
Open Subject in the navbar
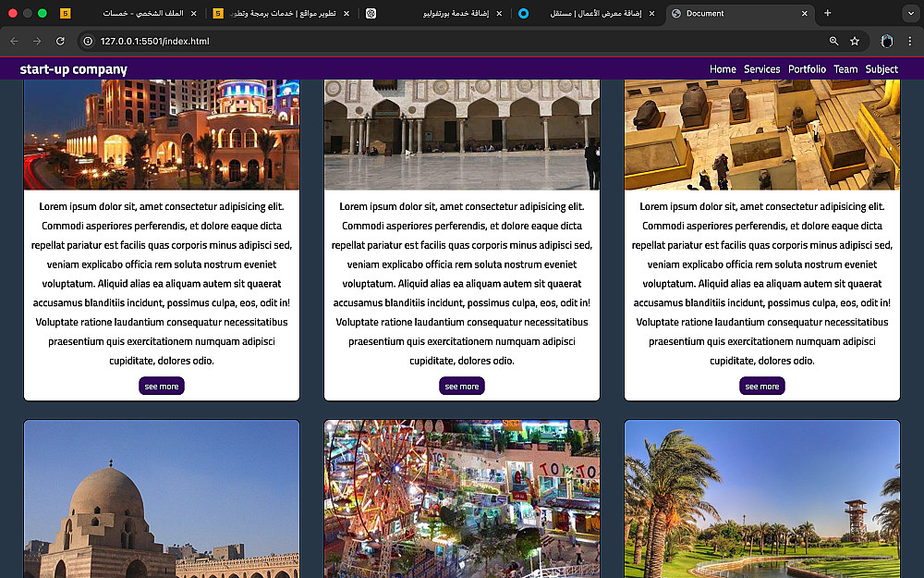(x=881, y=69)
